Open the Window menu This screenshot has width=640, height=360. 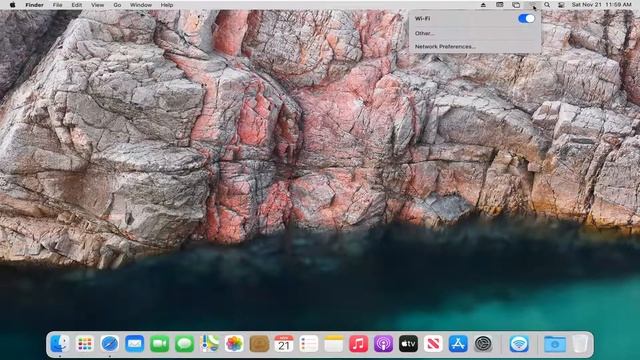point(141,5)
